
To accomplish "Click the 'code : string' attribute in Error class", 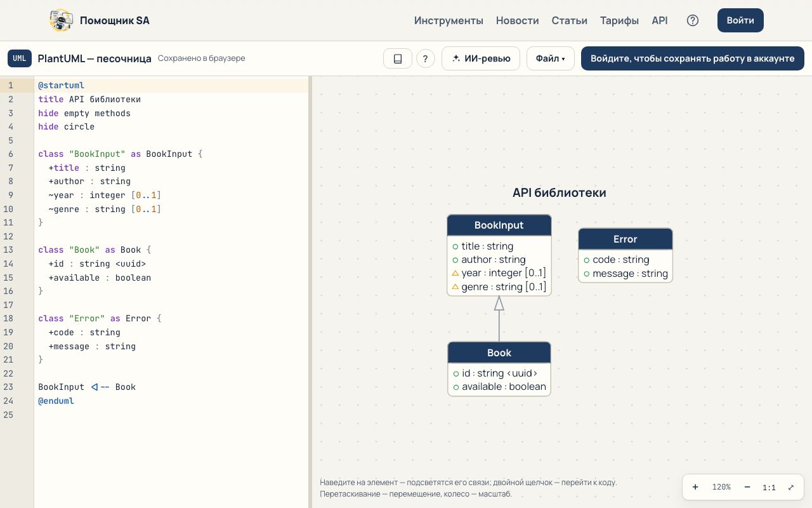I will point(617,260).
